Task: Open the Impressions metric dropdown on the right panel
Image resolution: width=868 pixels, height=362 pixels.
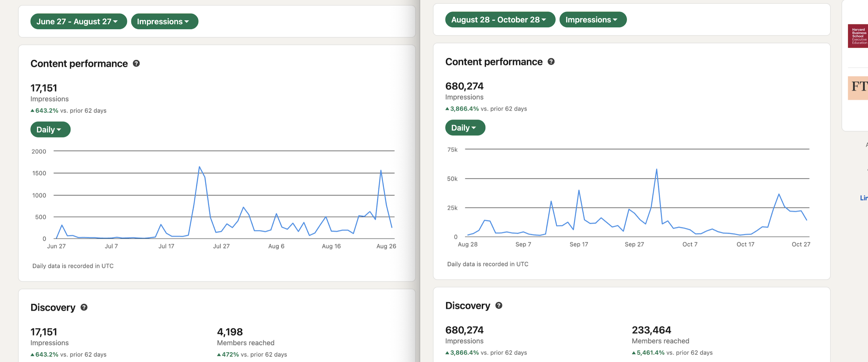Action: pos(592,20)
